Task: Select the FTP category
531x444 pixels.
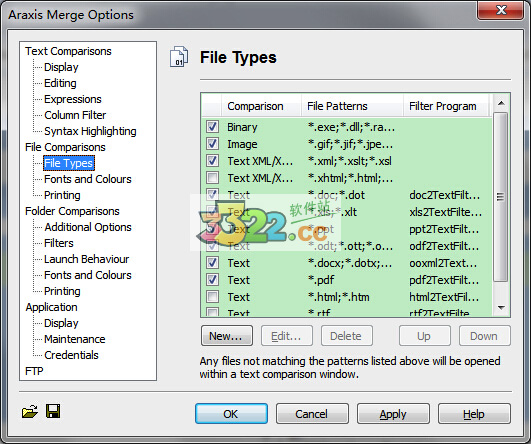Action: (x=34, y=371)
